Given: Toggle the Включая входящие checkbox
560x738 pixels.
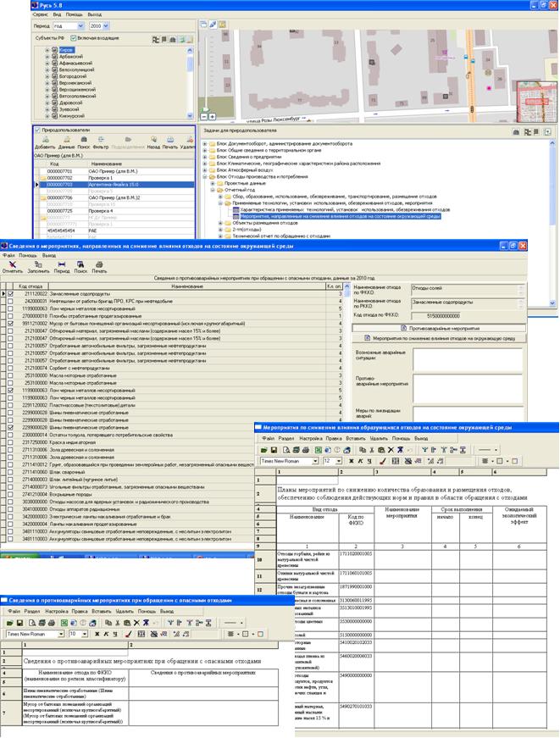Looking at the screenshot, I should pyautogui.click(x=74, y=38).
